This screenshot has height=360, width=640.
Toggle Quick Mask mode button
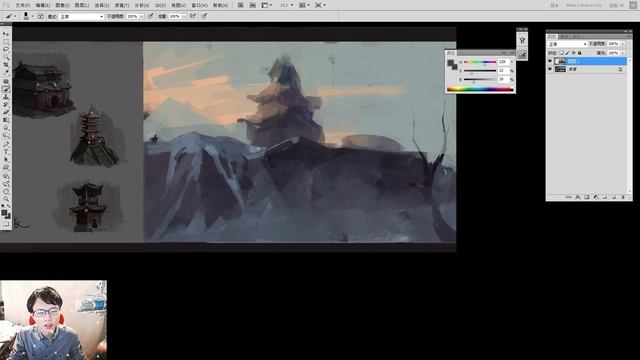pos(6,224)
